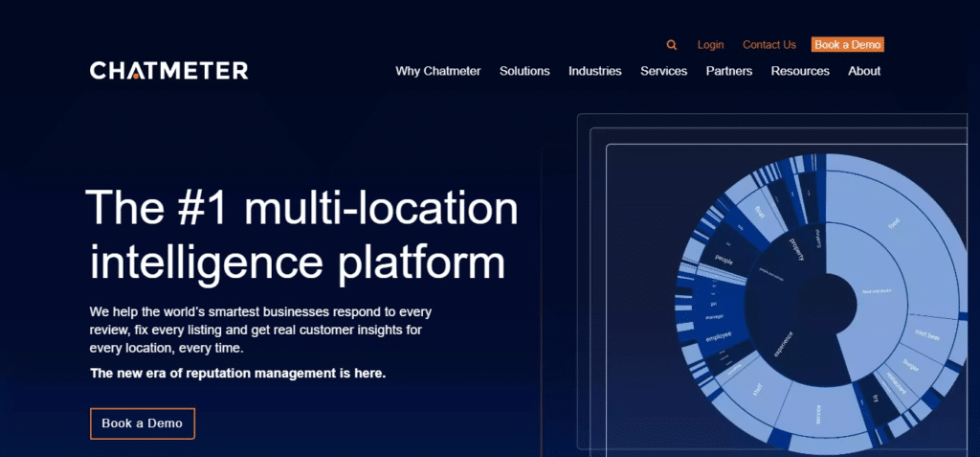Open the About menu
980x457 pixels.
864,71
